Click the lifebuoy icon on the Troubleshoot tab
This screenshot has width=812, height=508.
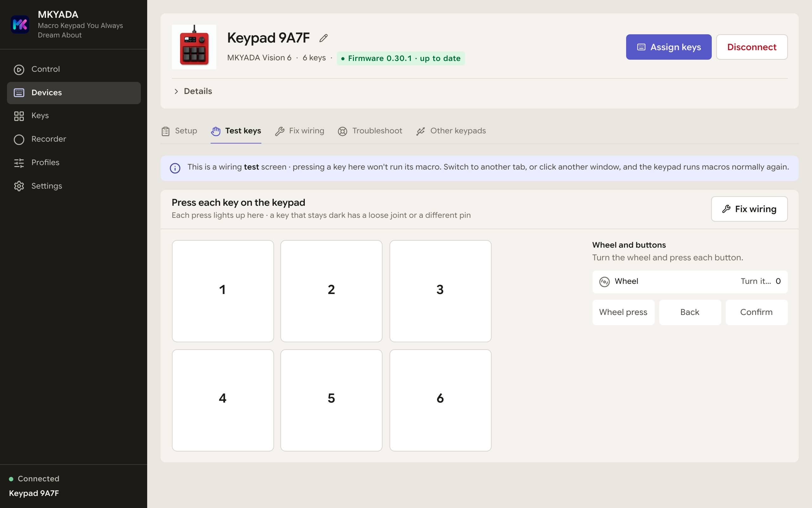tap(342, 131)
